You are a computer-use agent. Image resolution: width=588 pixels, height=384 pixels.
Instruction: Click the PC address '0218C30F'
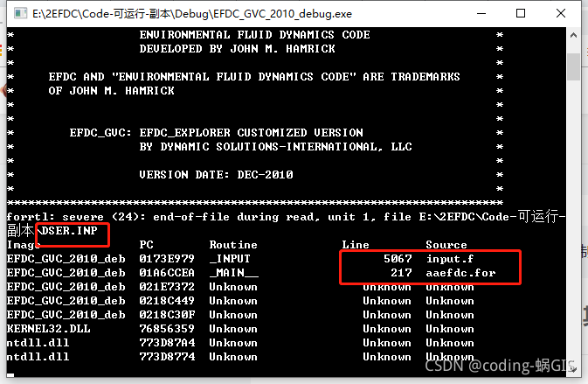pyautogui.click(x=167, y=315)
